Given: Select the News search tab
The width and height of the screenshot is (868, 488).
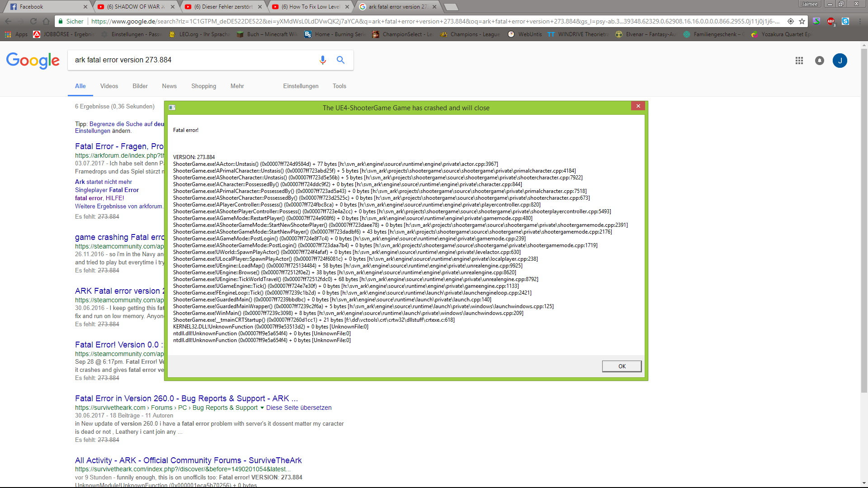Looking at the screenshot, I should point(169,86).
